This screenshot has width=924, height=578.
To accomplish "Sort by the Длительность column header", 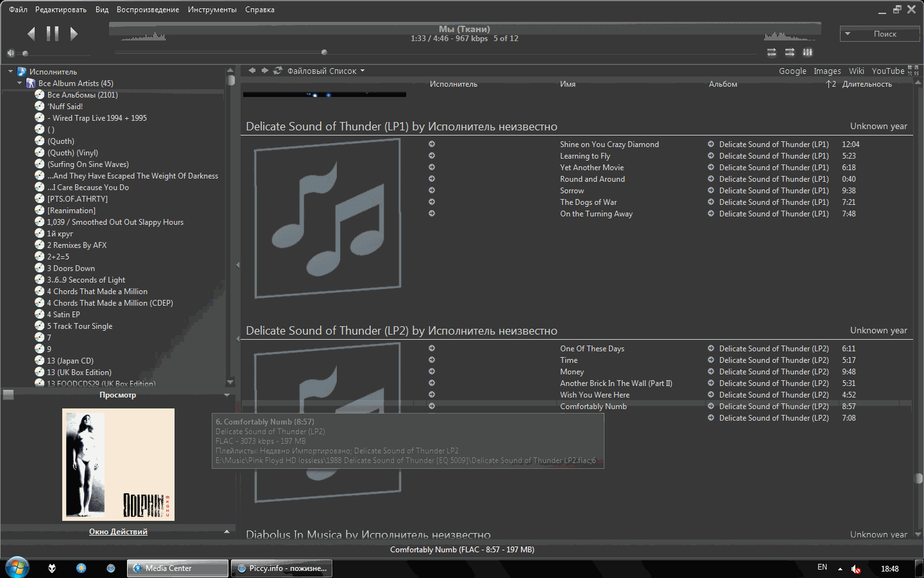I will [867, 84].
